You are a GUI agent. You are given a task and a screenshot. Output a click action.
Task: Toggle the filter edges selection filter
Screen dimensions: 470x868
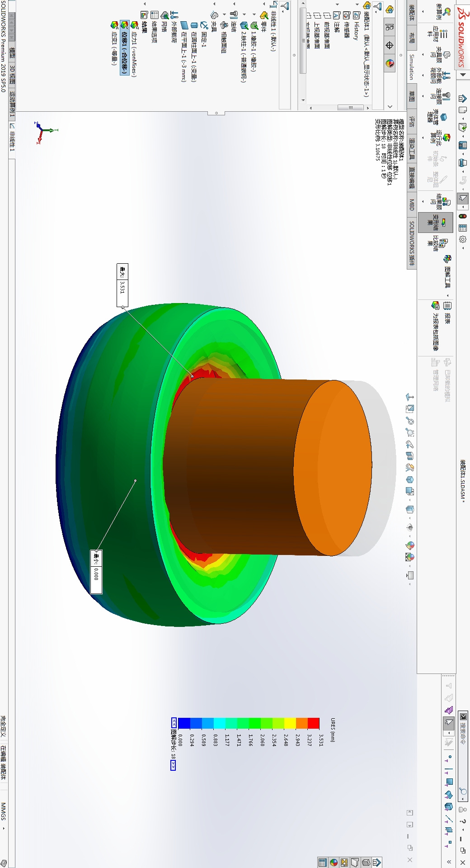pyautogui.click(x=449, y=771)
